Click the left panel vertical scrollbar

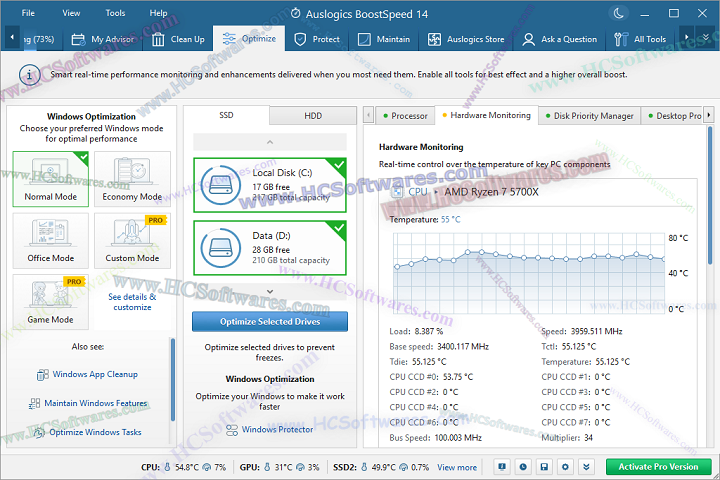173,379
